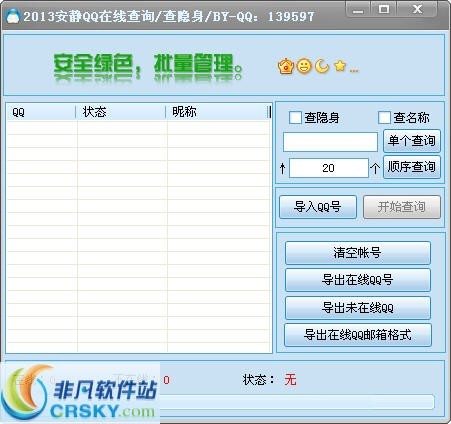
Task: Click the 导入QQ号 button
Action: 318,207
